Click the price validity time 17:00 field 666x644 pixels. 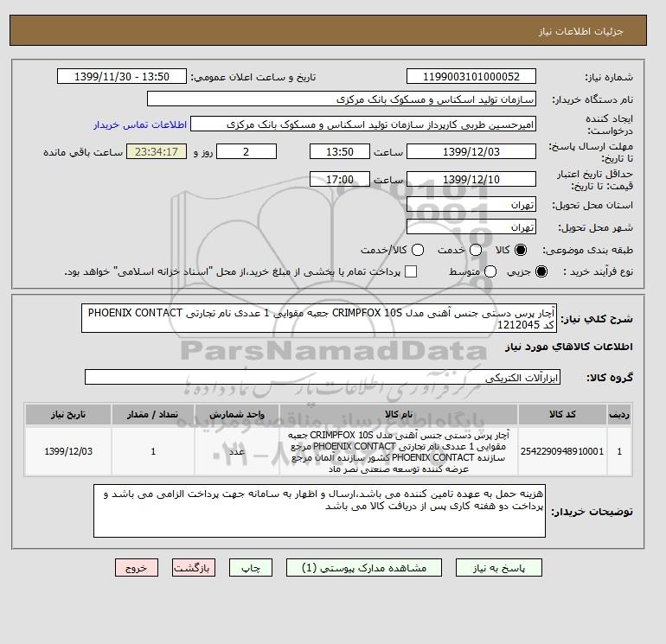pos(340,179)
